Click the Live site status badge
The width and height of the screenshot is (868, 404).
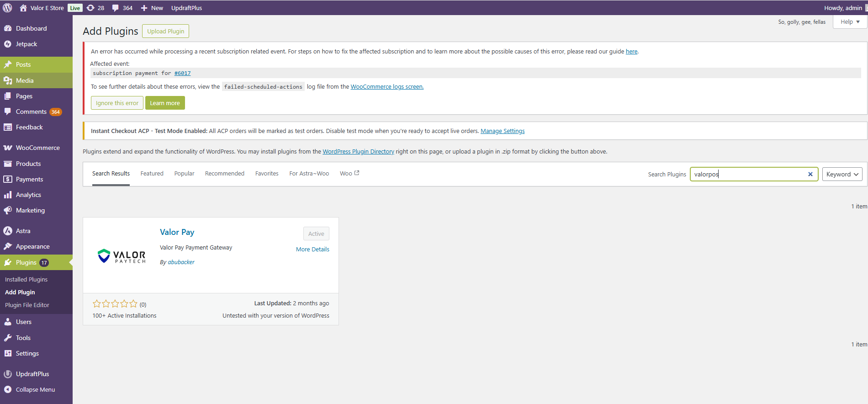coord(75,8)
